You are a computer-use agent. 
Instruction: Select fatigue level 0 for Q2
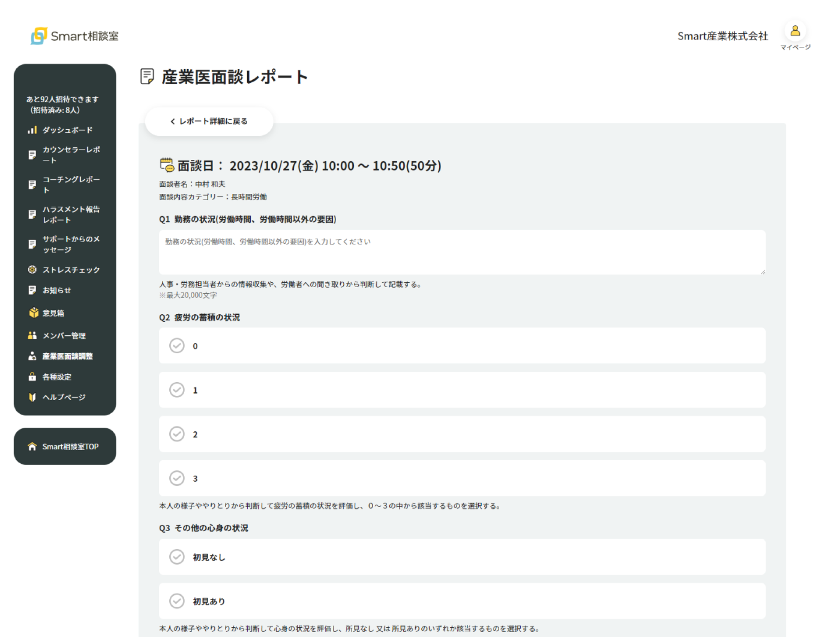tap(177, 345)
